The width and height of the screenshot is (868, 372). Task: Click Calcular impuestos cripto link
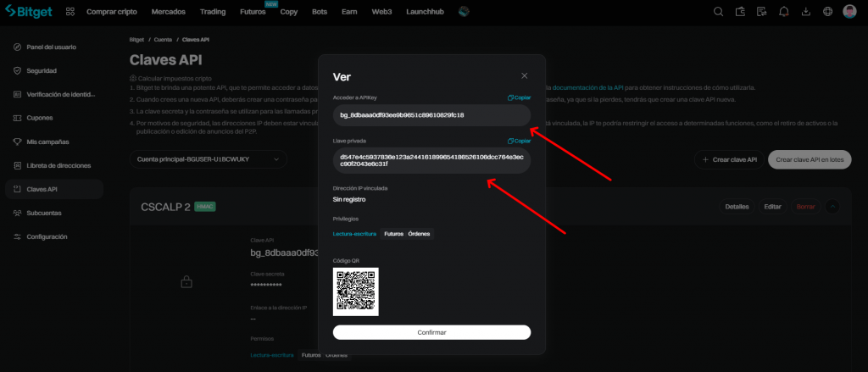point(170,79)
